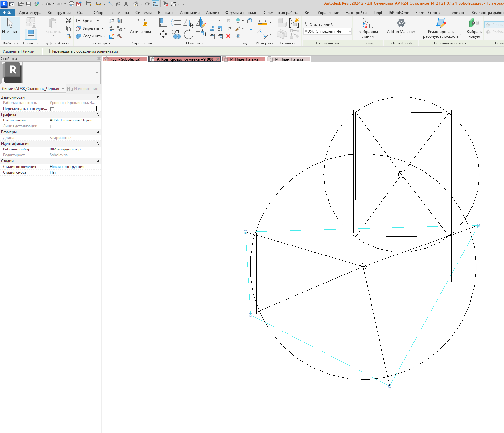Viewport: 504px width, 433px height.
Task: Click the Split element icon
Action: tap(212, 21)
